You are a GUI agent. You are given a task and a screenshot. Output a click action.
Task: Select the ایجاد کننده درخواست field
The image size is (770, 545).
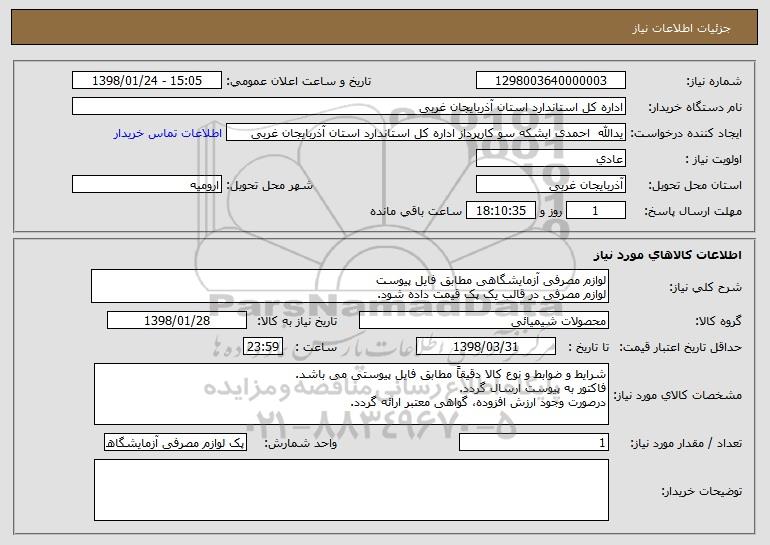(x=426, y=132)
